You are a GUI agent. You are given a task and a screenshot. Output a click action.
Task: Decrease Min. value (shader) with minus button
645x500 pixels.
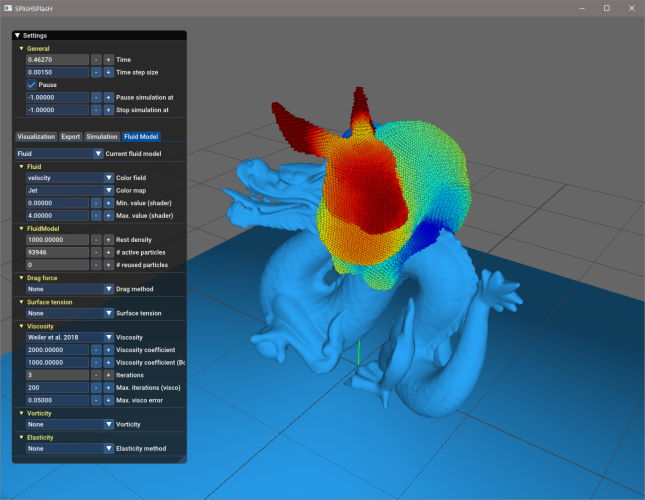(x=96, y=203)
